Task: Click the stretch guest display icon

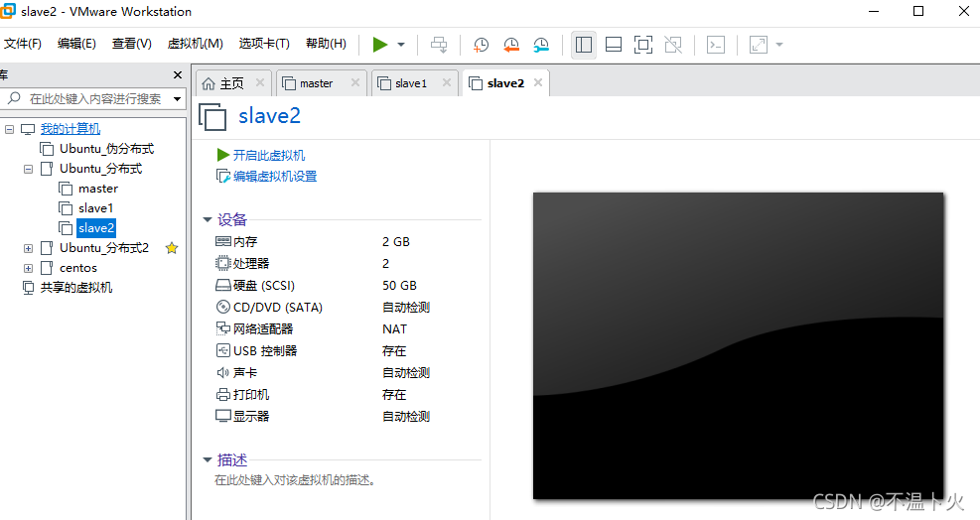Action: (759, 45)
